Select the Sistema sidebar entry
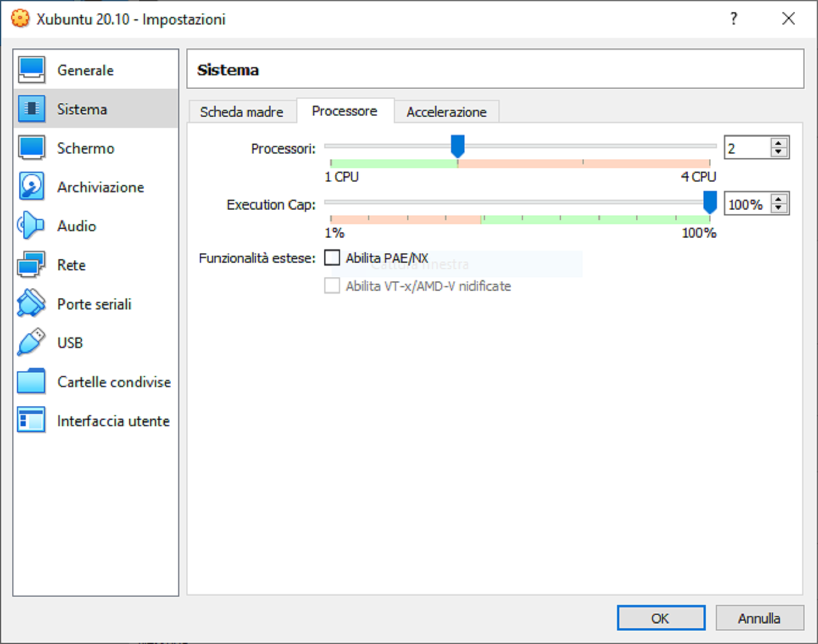This screenshot has width=818, height=644. coord(82,109)
